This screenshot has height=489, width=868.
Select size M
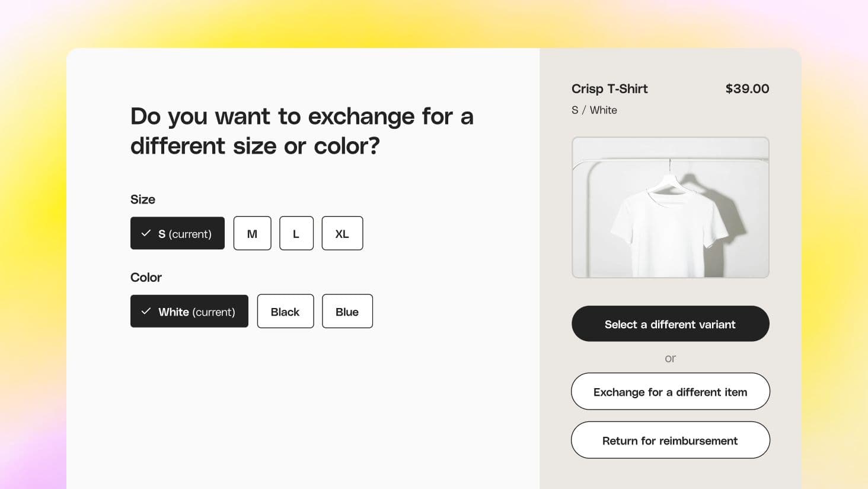point(252,233)
